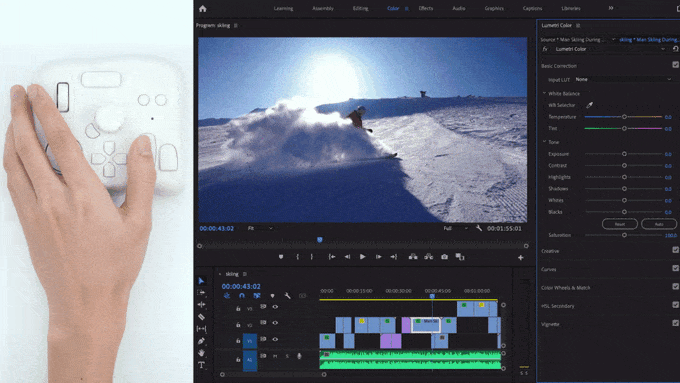Switch to the Effects workspace tab

pyautogui.click(x=426, y=8)
